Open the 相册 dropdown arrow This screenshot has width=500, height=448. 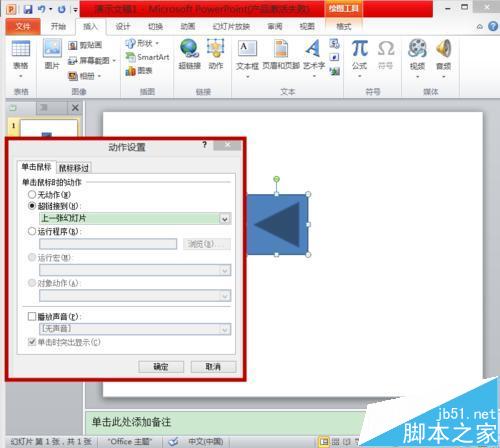point(99,76)
